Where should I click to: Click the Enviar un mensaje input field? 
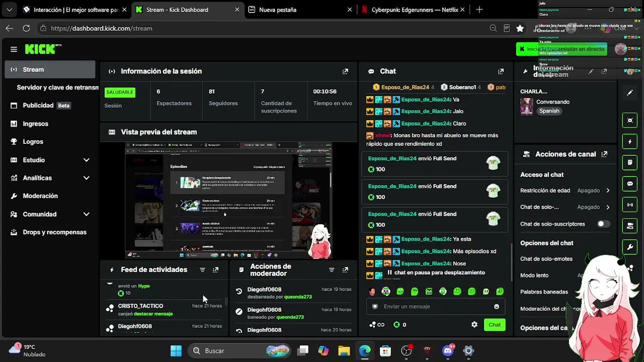pyautogui.click(x=437, y=307)
